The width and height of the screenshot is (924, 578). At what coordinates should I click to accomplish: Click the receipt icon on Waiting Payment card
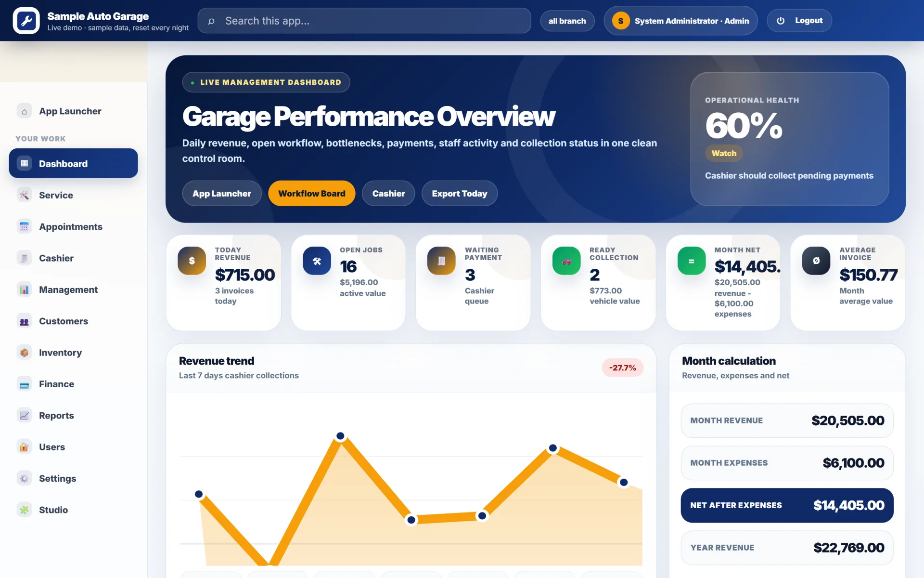pyautogui.click(x=441, y=261)
